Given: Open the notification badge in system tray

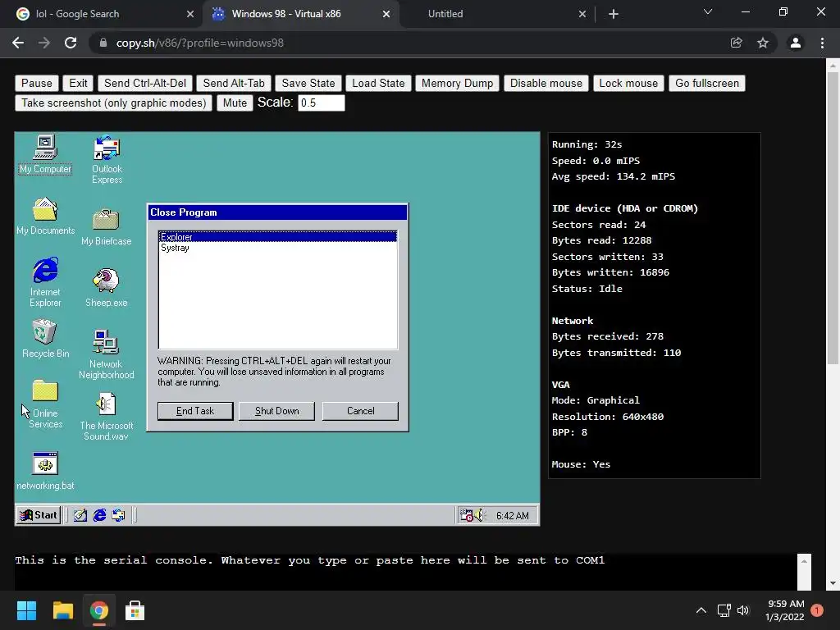Looking at the screenshot, I should pyautogui.click(x=817, y=610).
